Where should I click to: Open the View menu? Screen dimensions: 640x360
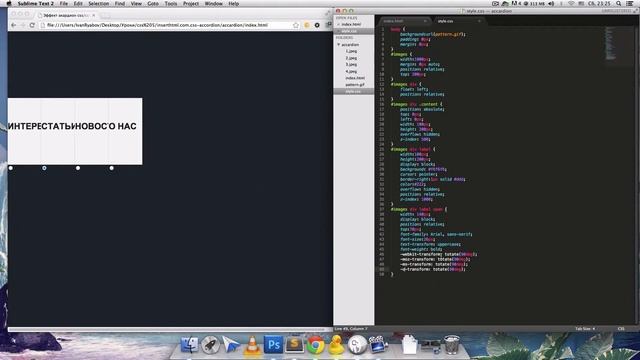click(x=136, y=3)
